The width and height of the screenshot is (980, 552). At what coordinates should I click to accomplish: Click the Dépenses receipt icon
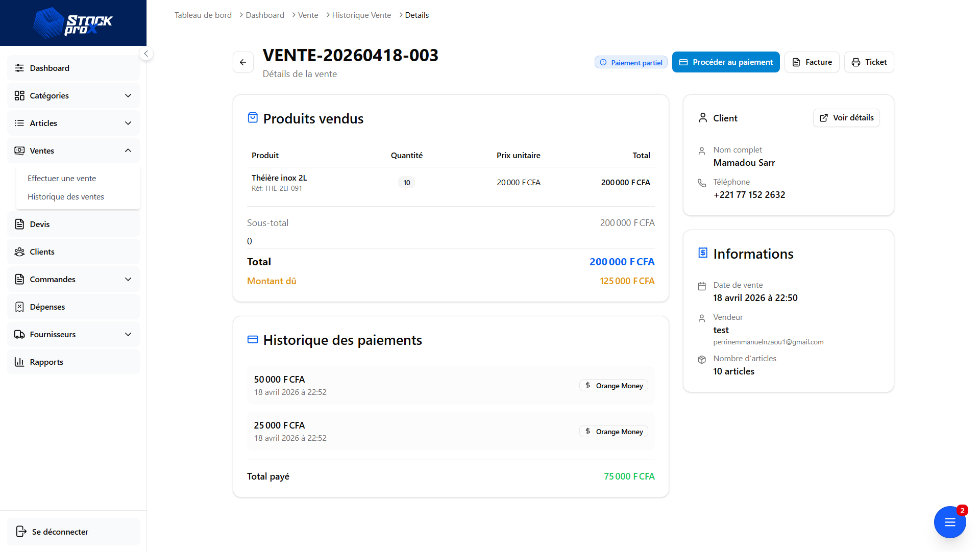click(19, 307)
